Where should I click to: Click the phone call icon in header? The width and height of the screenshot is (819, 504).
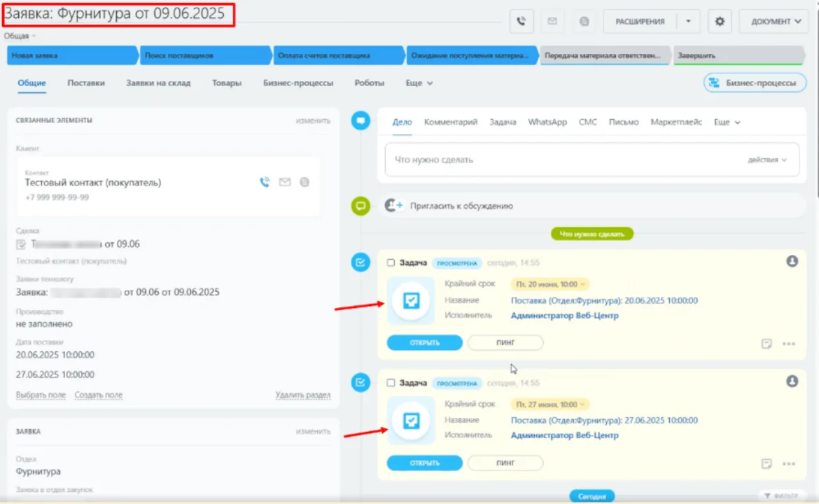521,22
